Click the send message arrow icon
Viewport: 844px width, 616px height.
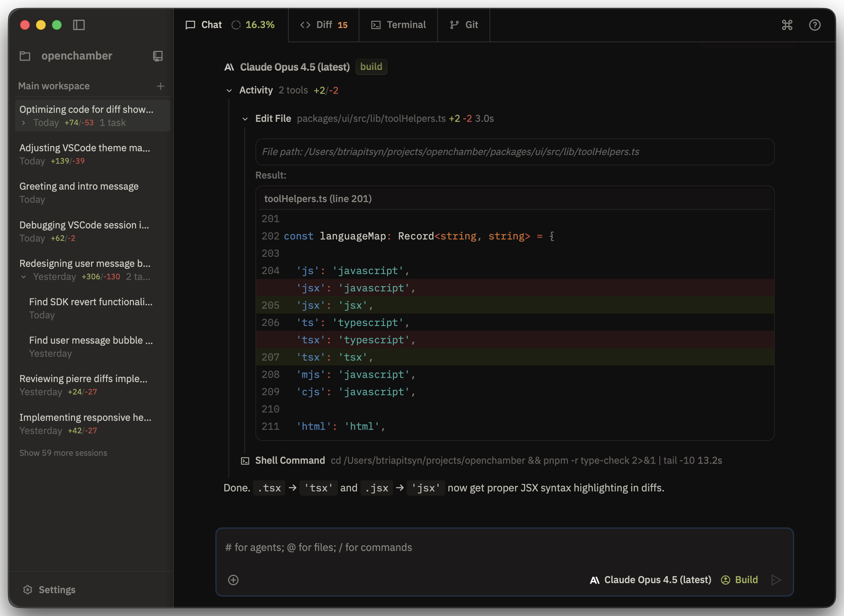(x=776, y=580)
